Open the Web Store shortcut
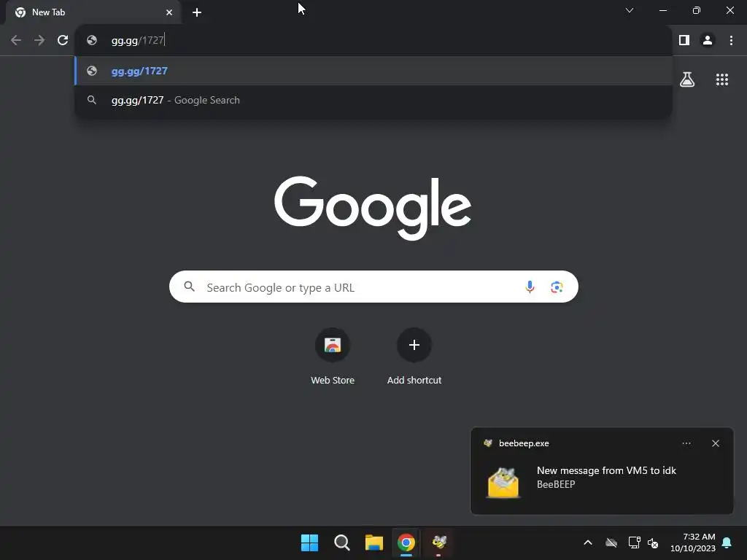747x560 pixels. coord(333,356)
